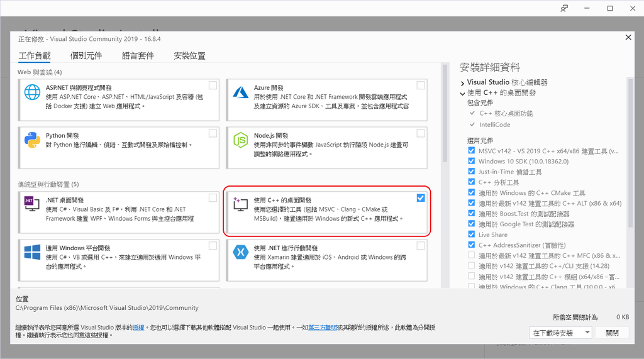Uncheck C++ ATL for v142 build tools
The height and width of the screenshot is (359, 644).
472,202
